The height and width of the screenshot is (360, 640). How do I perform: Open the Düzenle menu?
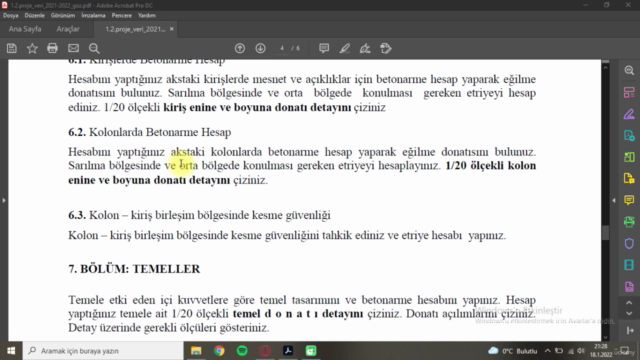34,16
